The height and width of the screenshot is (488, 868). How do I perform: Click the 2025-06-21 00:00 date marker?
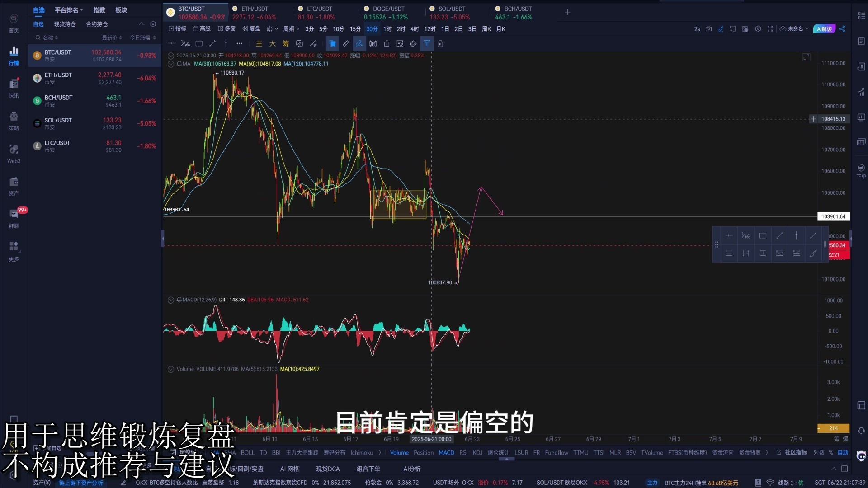coord(431,439)
